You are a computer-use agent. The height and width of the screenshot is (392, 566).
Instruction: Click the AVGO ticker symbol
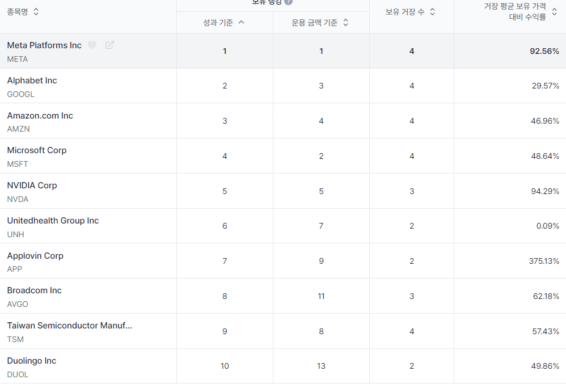(18, 304)
